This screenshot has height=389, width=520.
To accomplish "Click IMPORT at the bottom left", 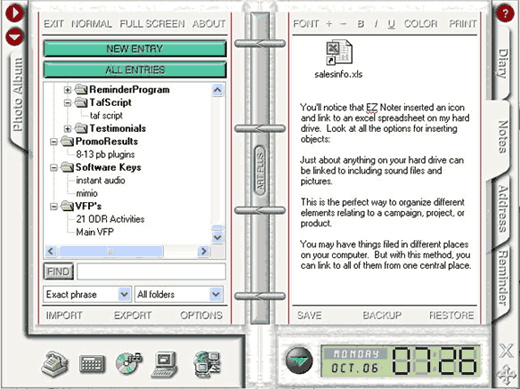I will [64, 315].
